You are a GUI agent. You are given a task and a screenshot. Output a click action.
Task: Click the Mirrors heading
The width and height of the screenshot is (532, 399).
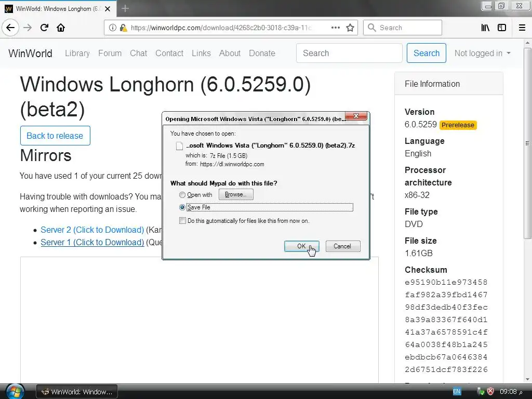point(46,155)
